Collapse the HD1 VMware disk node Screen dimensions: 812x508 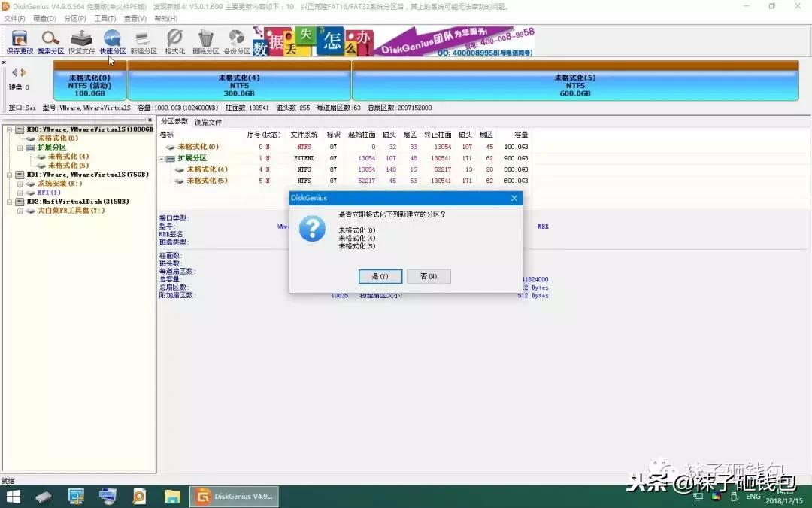pyautogui.click(x=10, y=174)
